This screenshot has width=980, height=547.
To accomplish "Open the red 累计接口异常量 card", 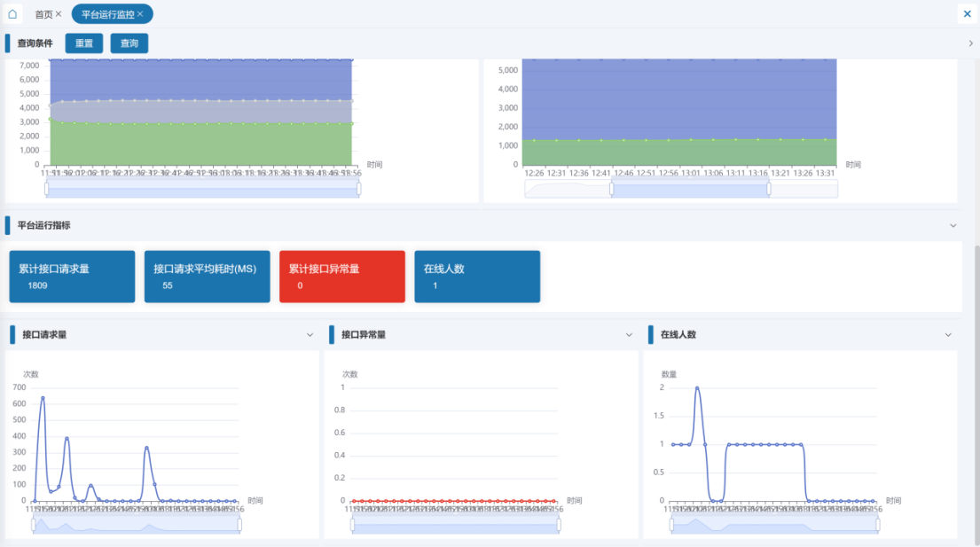I will point(341,277).
